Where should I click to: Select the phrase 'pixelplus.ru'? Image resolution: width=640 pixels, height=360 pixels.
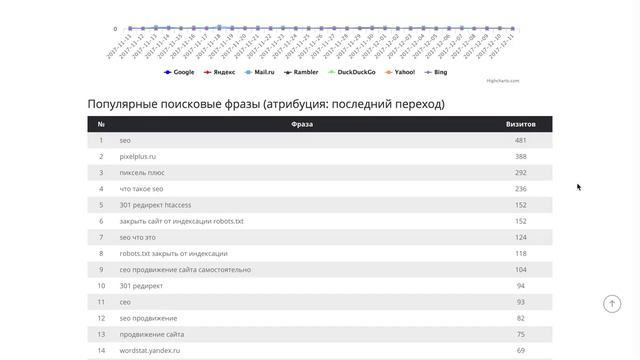[x=138, y=156]
